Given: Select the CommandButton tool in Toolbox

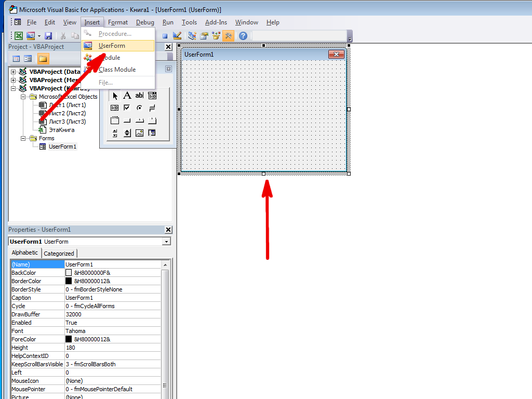Looking at the screenshot, I should click(127, 121).
